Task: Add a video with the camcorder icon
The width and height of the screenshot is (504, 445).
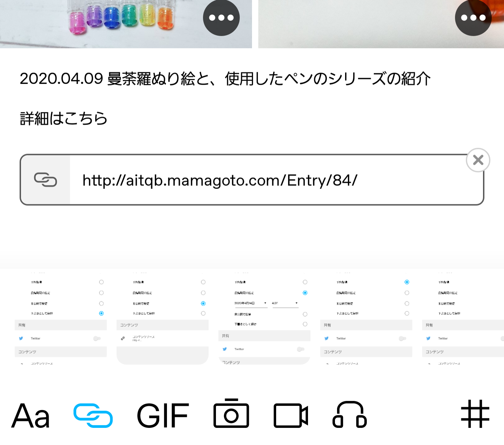Action: pyautogui.click(x=291, y=416)
